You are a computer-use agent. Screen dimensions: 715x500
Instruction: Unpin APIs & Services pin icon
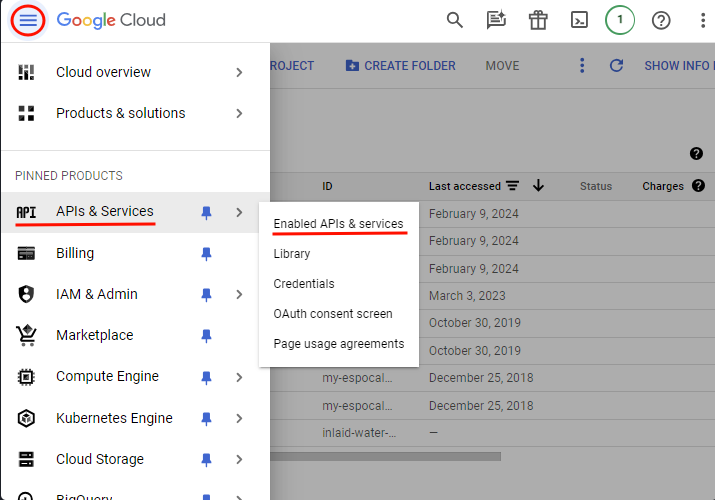[x=206, y=212]
